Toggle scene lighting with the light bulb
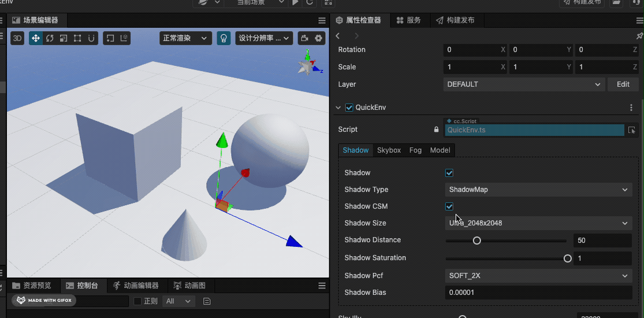Image resolution: width=644 pixels, height=318 pixels. tap(224, 38)
